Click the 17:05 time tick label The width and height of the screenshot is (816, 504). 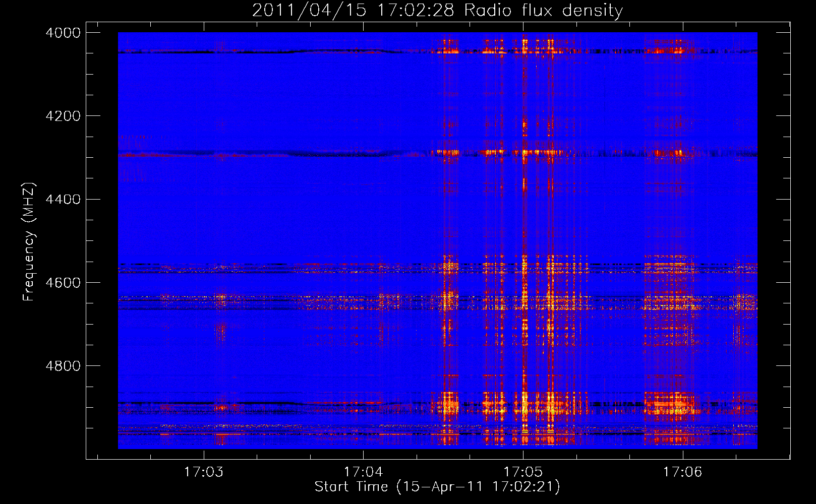[x=523, y=472]
